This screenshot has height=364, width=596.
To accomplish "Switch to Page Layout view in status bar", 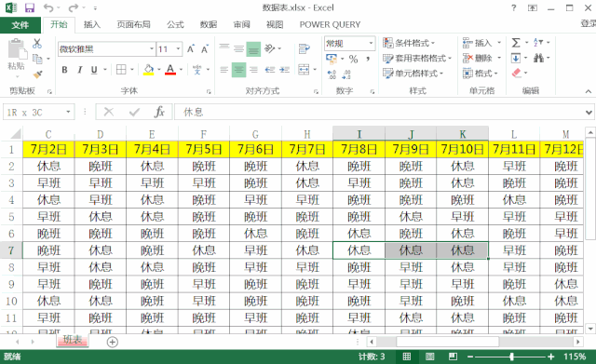I will (x=430, y=357).
